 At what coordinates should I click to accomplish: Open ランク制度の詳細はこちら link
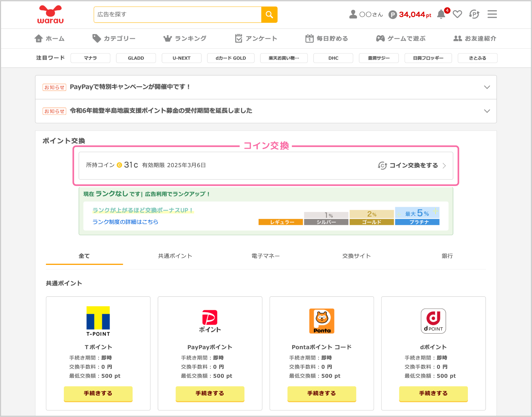coord(125,222)
